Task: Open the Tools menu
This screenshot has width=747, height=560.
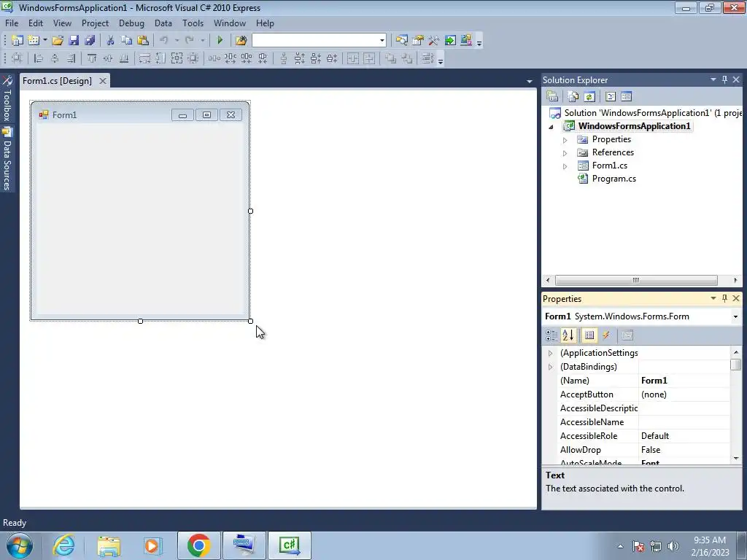Action: (x=193, y=23)
